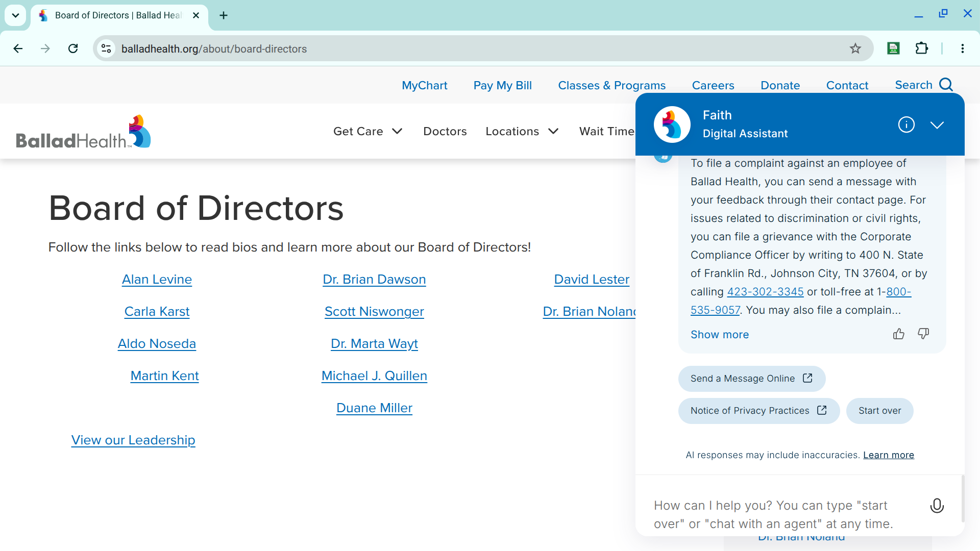Click the address bar URL

coord(214,49)
